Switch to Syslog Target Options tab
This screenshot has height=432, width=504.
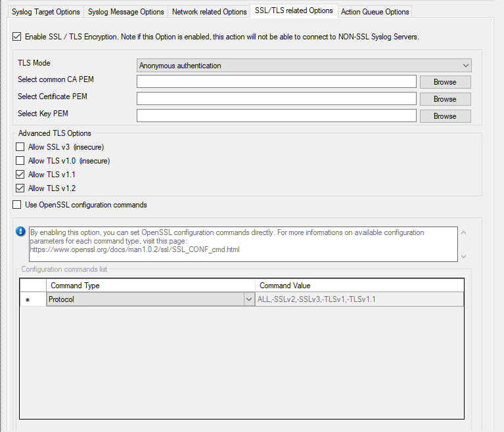point(46,12)
